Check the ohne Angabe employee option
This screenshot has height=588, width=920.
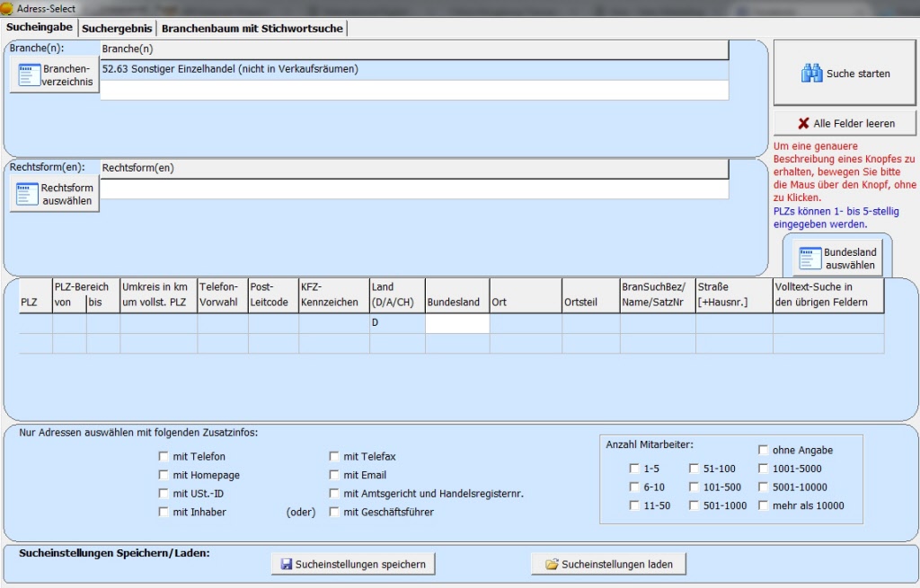coord(763,450)
